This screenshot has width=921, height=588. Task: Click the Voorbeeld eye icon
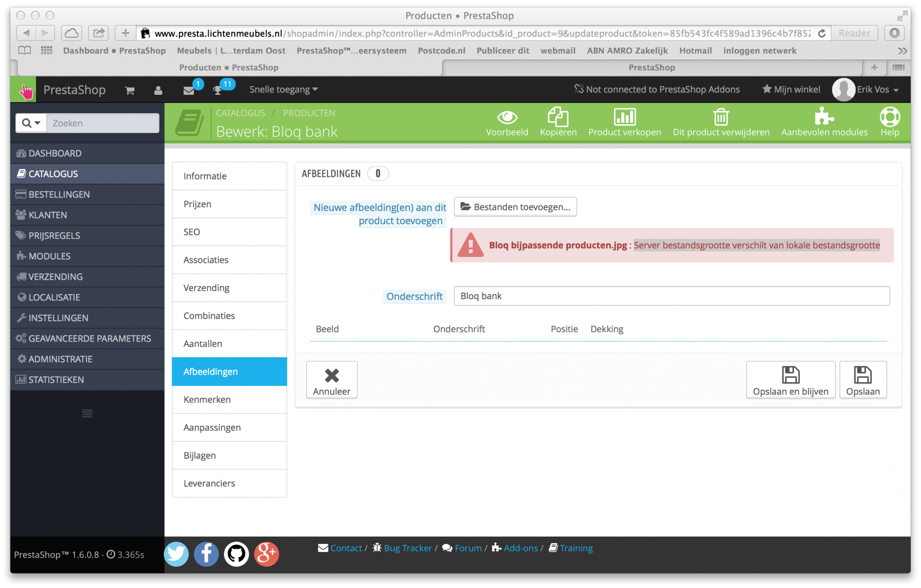[507, 117]
